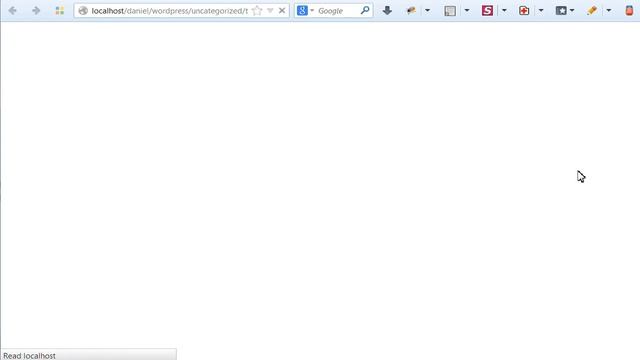Screen dimensions: 640x360
Task: Expand the arrow next to the gray panel icon
Action: [467, 11]
